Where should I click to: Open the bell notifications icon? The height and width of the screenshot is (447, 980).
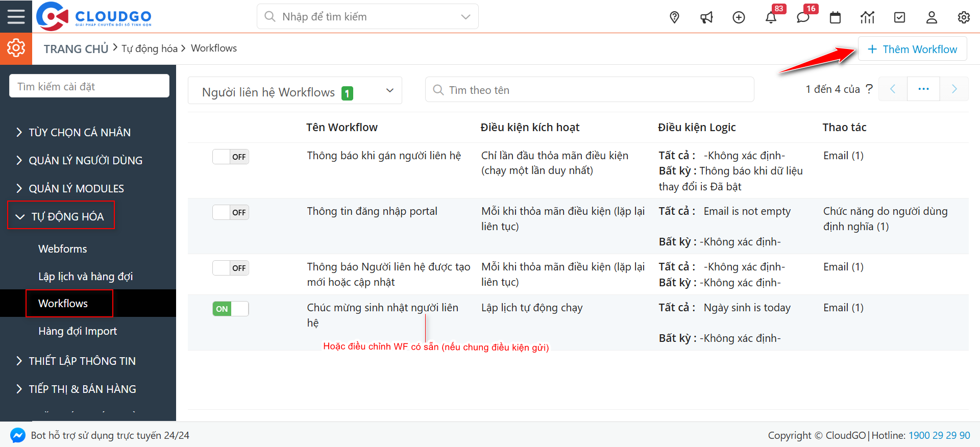tap(771, 17)
